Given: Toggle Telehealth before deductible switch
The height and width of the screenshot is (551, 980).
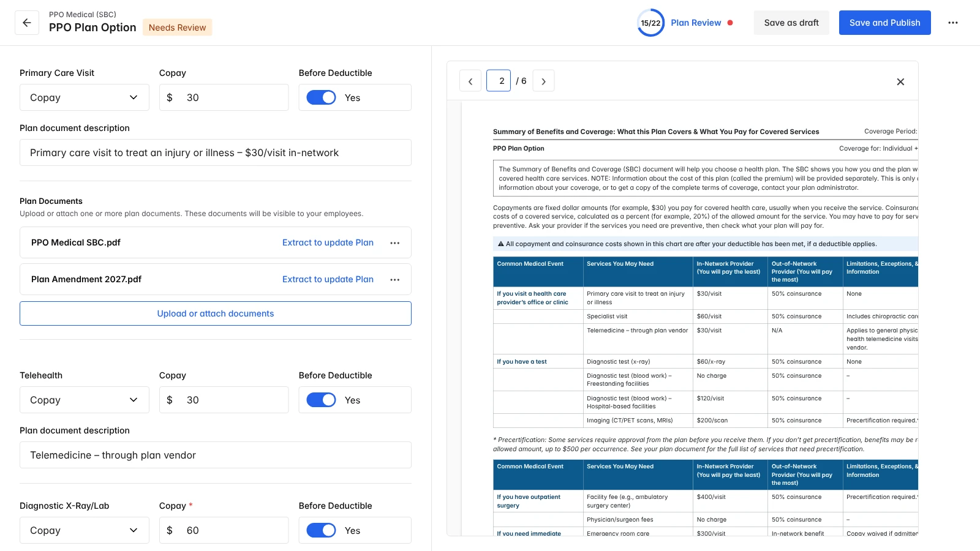Looking at the screenshot, I should pos(321,400).
